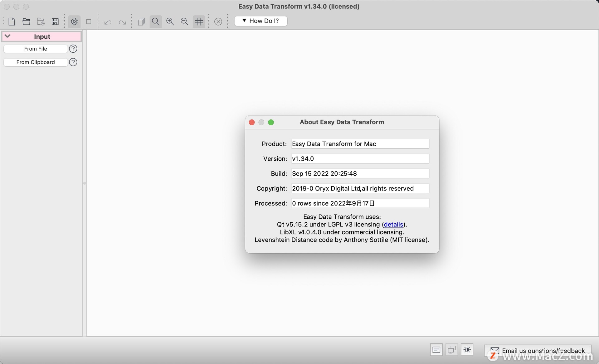Screen dimensions: 599x364
Task: Open the recent files folder icon
Action: click(41, 22)
